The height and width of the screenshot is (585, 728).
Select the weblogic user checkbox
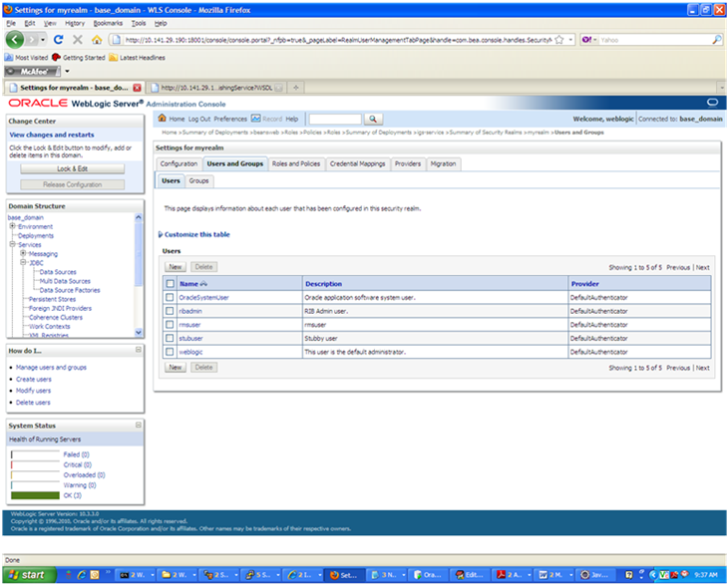[170, 352]
